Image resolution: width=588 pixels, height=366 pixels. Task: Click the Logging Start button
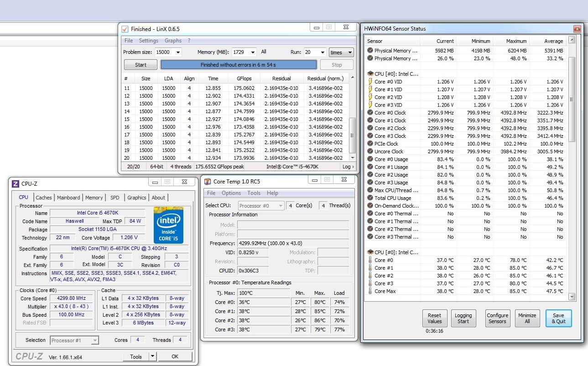(463, 318)
